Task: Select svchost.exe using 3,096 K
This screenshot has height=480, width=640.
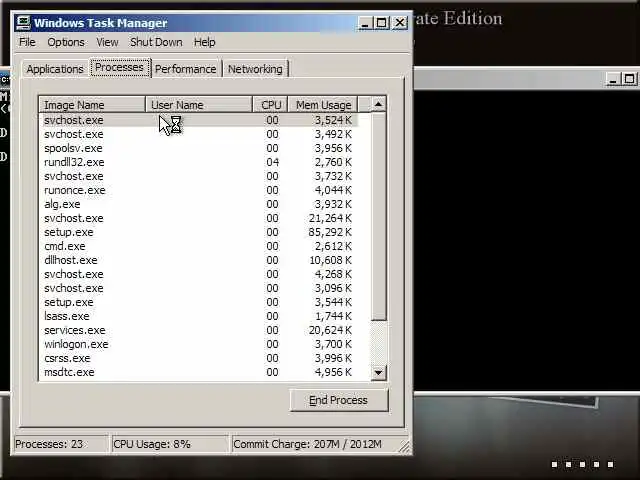Action: pyautogui.click(x=198, y=288)
